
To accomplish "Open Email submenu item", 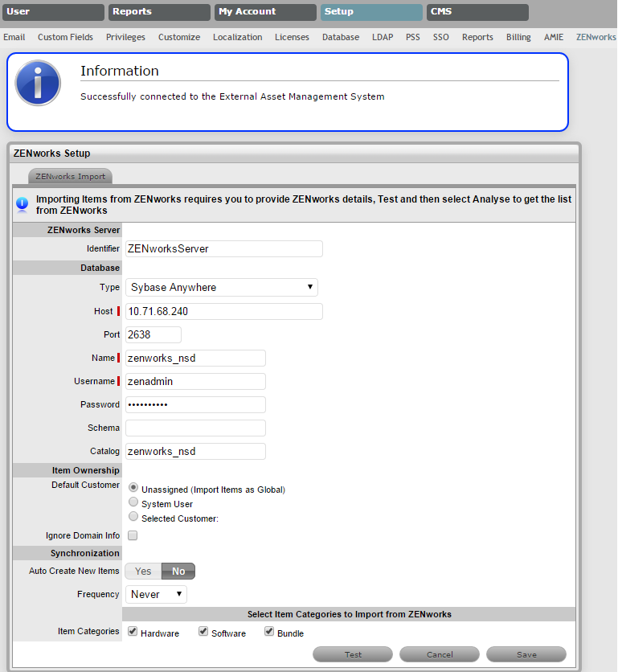I will [14, 37].
